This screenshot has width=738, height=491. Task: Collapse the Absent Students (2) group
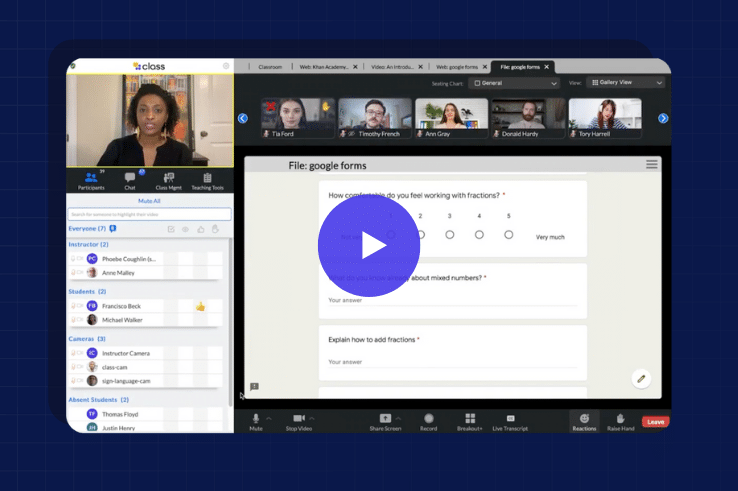pyautogui.click(x=98, y=400)
